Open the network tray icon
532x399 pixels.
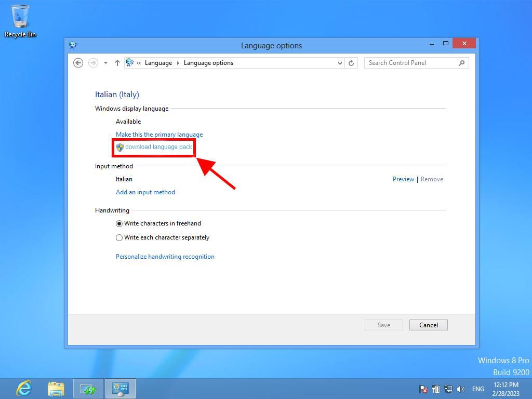[448, 389]
